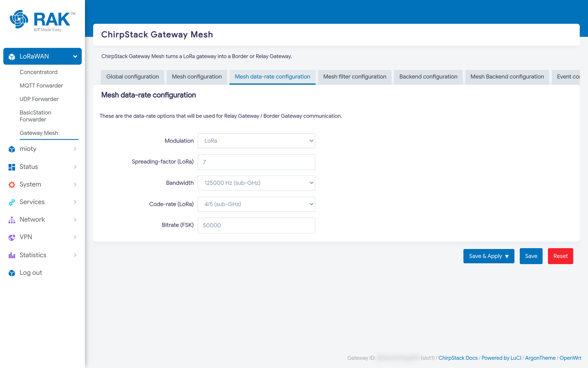Open the partially visible Event tab
The image size is (588, 368).
click(x=566, y=77)
